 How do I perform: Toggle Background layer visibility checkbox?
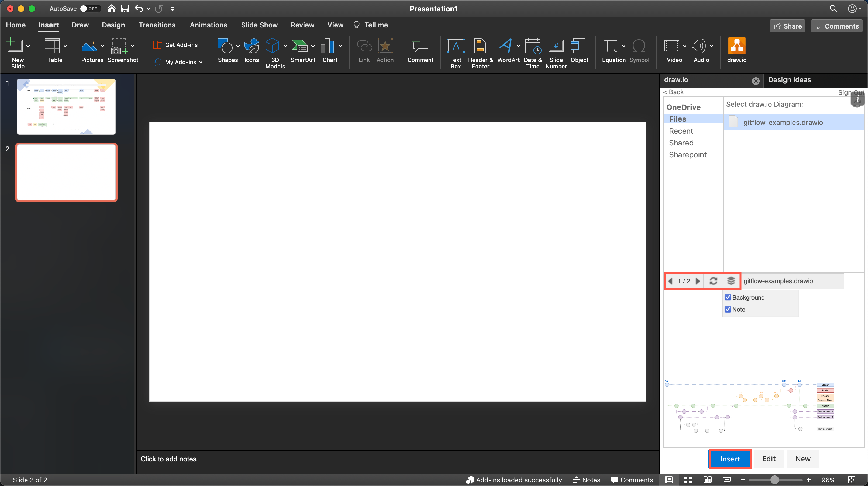point(728,297)
